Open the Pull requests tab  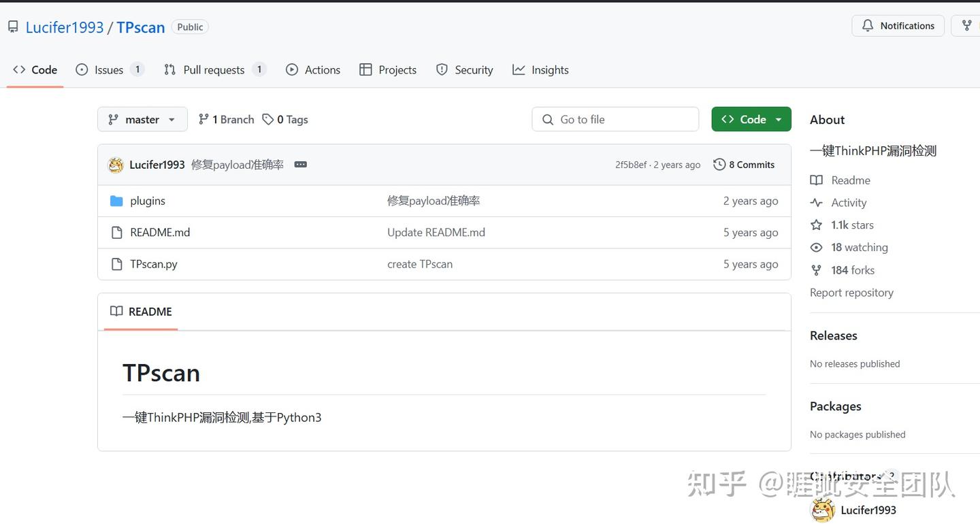[x=214, y=69]
